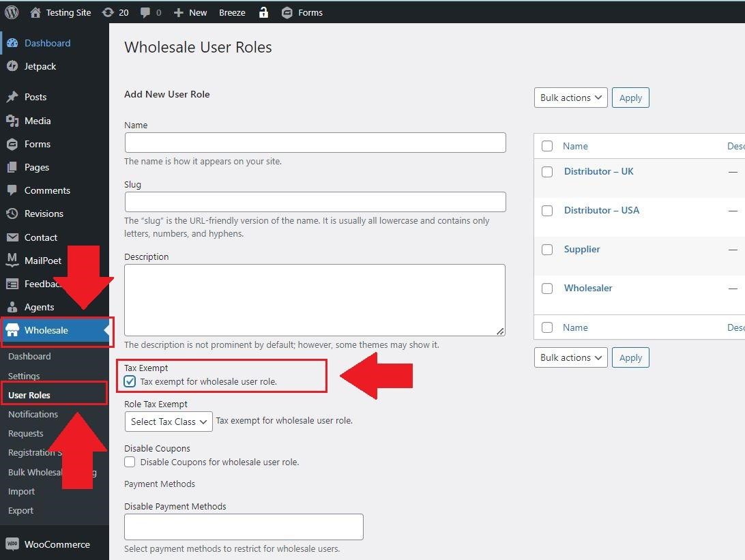This screenshot has height=560, width=745.
Task: Open the top Bulk actions dropdown
Action: point(570,98)
